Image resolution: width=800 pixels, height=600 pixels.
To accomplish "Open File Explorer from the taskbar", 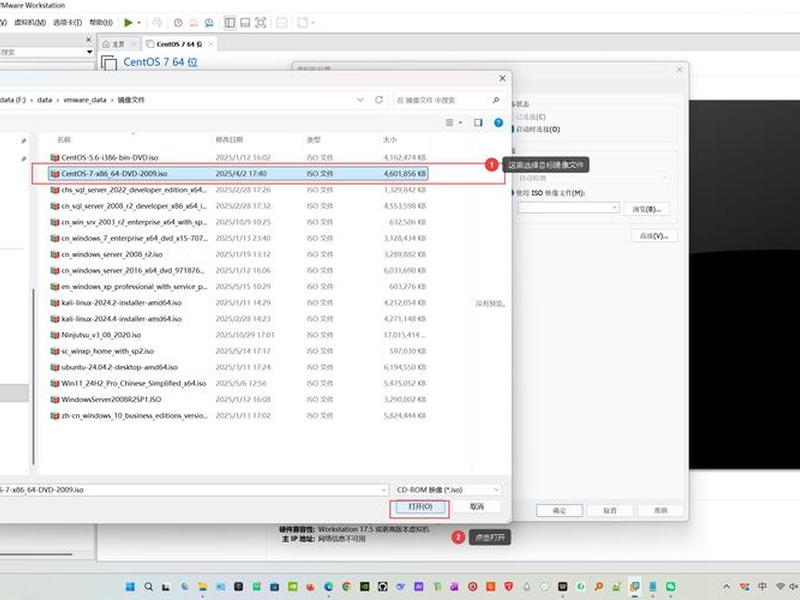I will tap(203, 587).
